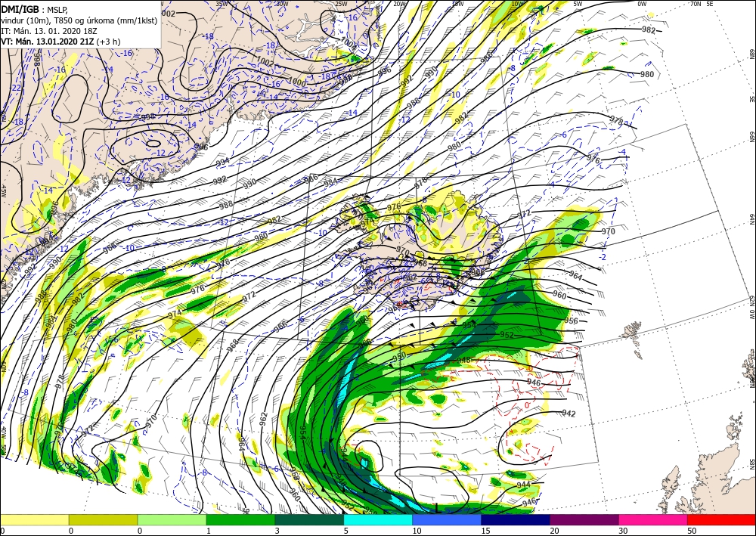This screenshot has width=756, height=536.
Task: Click the 'DMI/IGB : MSLP,' title text
Action: click(33, 8)
